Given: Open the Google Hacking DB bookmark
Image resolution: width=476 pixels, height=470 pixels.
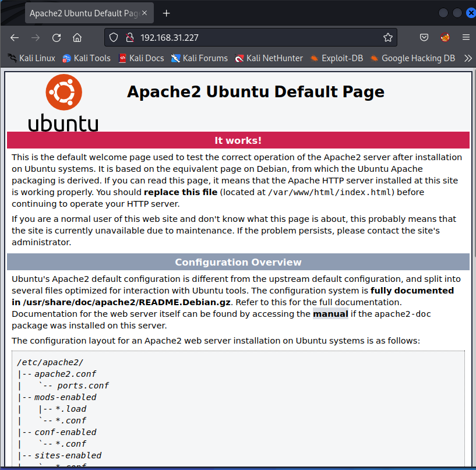Looking at the screenshot, I should coord(412,58).
